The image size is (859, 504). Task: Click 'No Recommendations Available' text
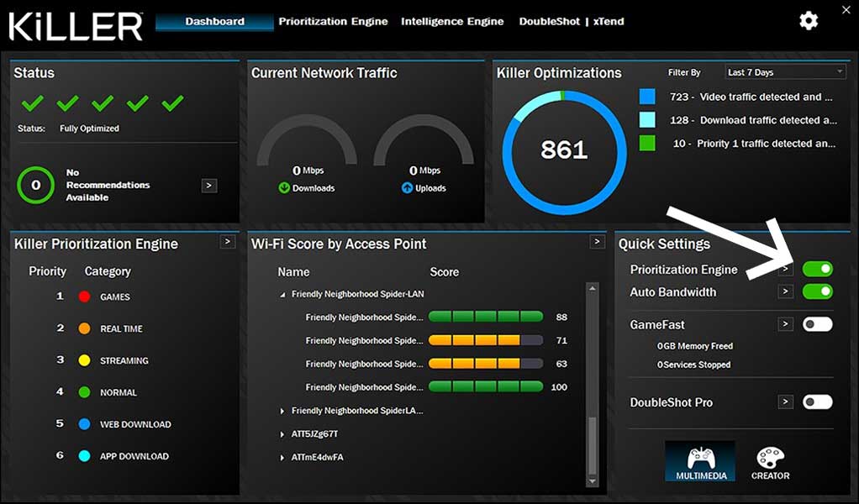coord(108,185)
